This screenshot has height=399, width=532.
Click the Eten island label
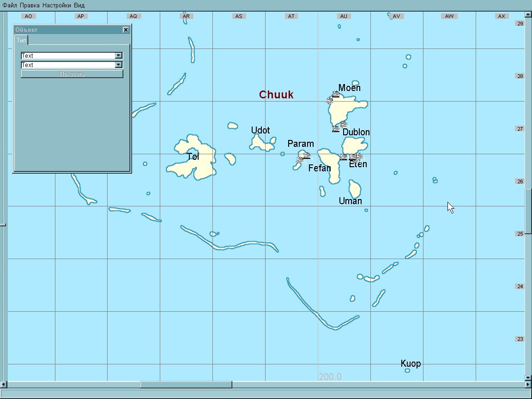[x=358, y=164]
